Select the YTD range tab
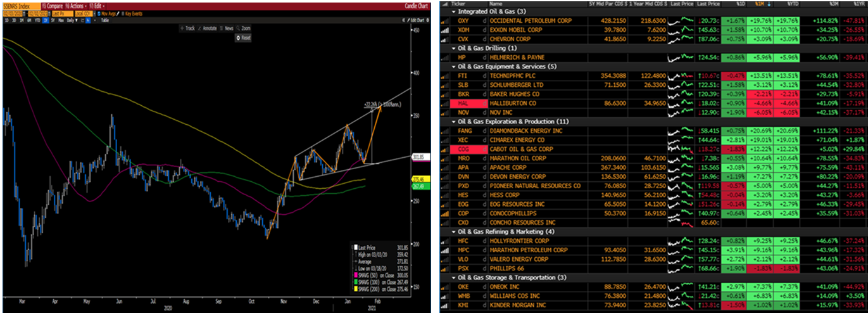868x313 pixels. (37, 20)
